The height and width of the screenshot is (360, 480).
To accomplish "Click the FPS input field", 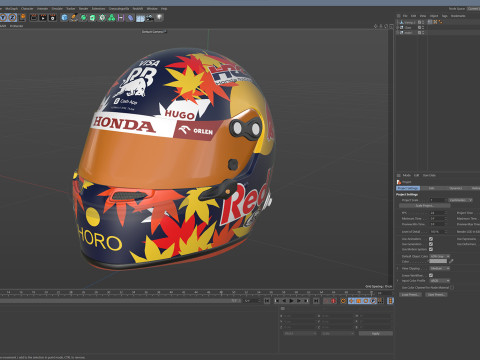I will point(438,213).
